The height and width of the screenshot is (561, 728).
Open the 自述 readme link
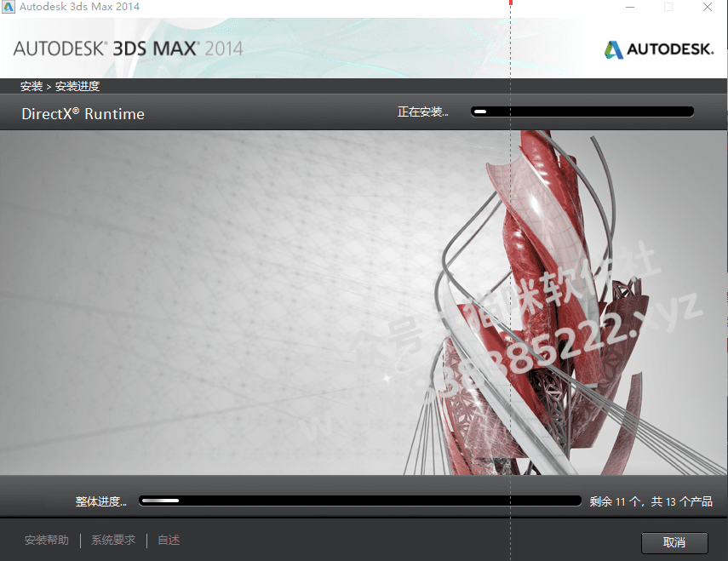[x=169, y=540]
